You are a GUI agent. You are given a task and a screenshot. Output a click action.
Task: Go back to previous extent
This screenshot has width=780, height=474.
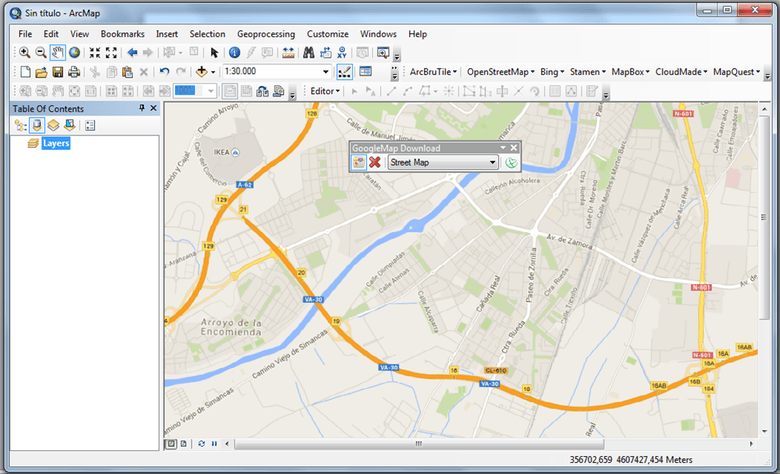(132, 52)
